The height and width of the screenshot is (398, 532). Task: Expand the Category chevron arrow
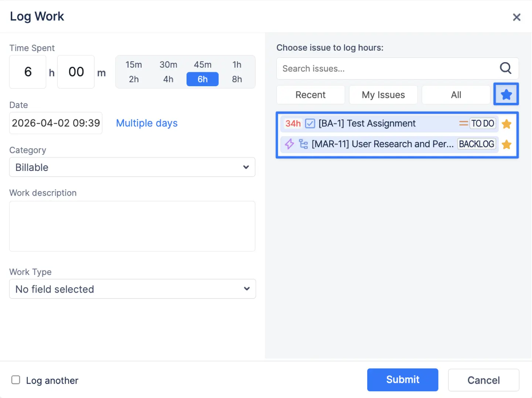(246, 167)
